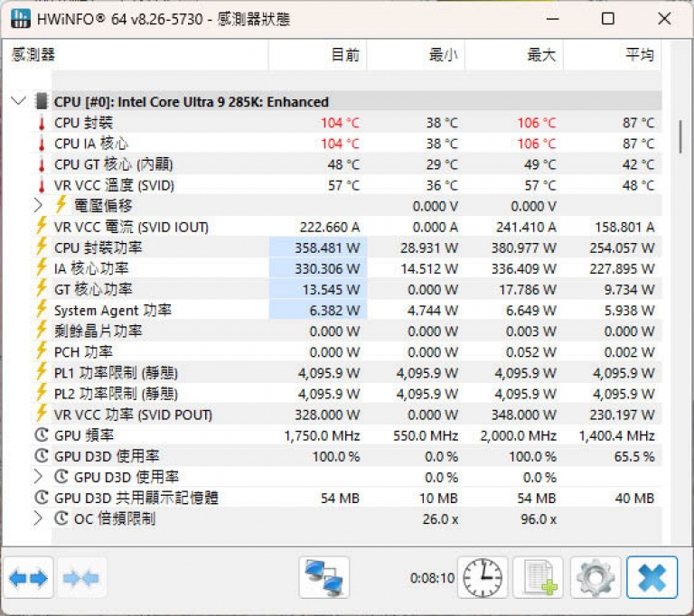
Task: Minimize the HWiNFO sensor window
Action: (552, 19)
